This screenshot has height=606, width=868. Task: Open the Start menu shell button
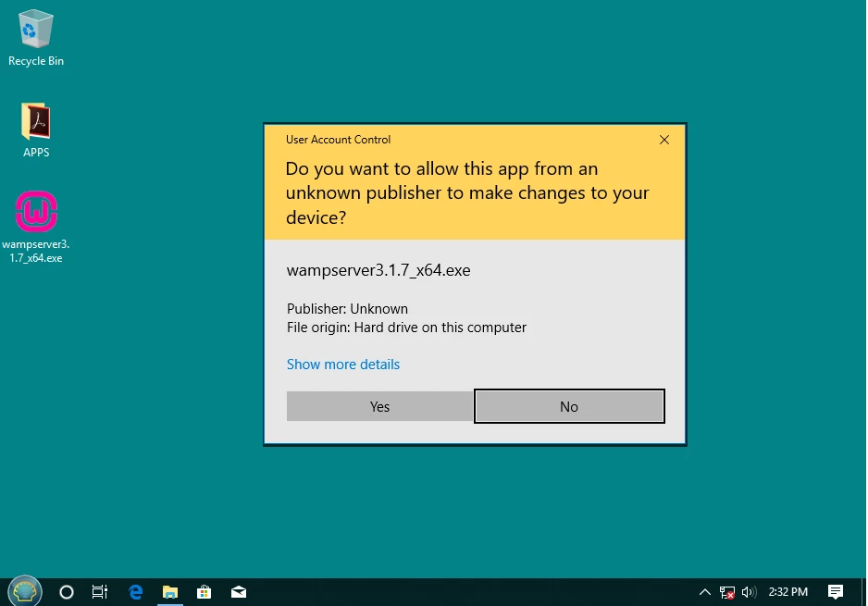(x=25, y=591)
